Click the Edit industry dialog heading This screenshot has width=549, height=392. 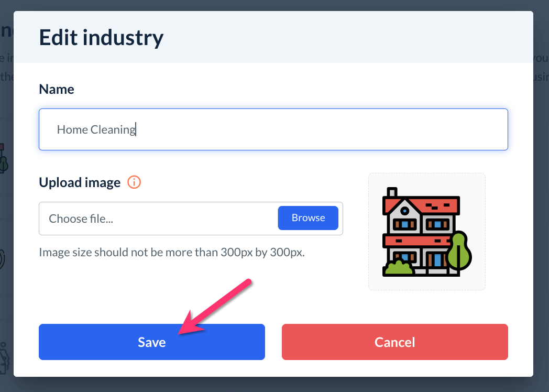pyautogui.click(x=101, y=38)
